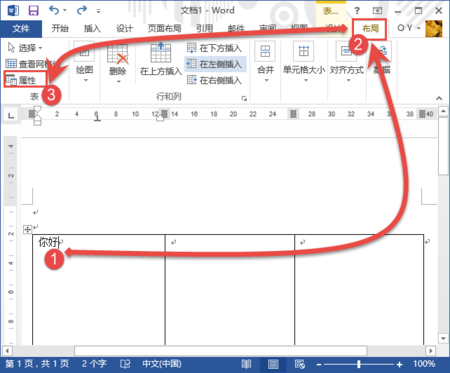Image resolution: width=450 pixels, height=373 pixels.
Task: Open the O Y user account menu
Action: [409, 28]
